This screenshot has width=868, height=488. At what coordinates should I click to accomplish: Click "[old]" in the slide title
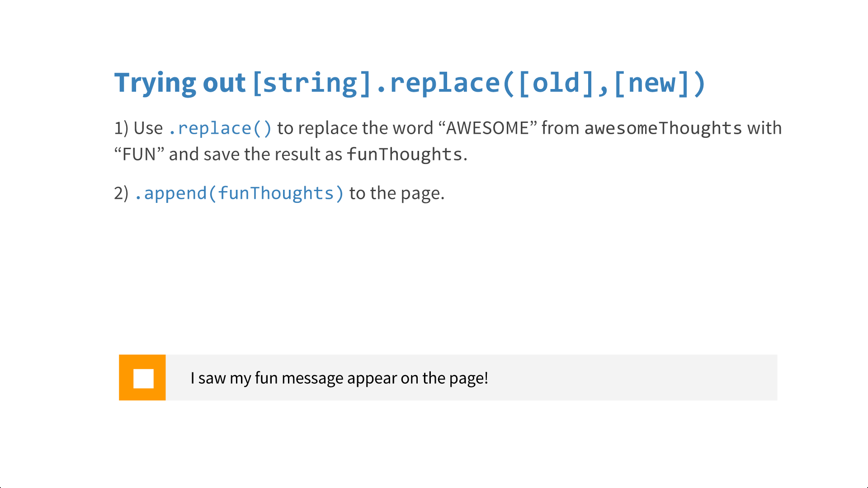pyautogui.click(x=556, y=83)
